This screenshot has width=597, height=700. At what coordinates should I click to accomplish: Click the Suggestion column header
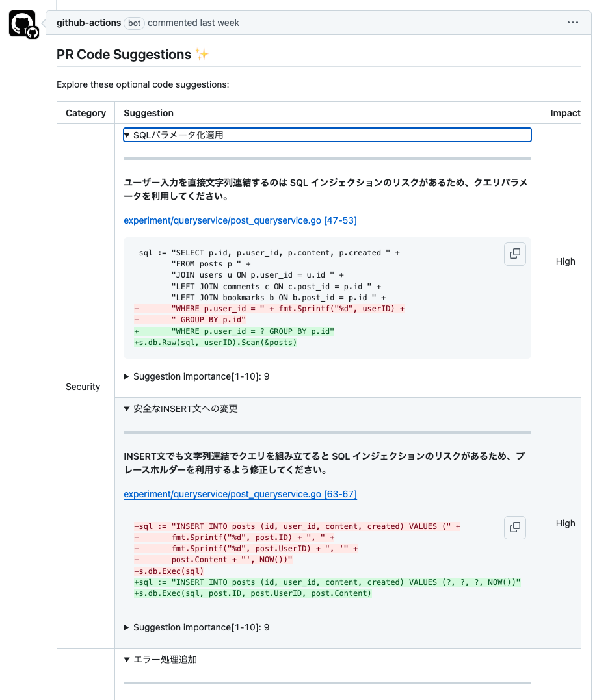pos(148,113)
